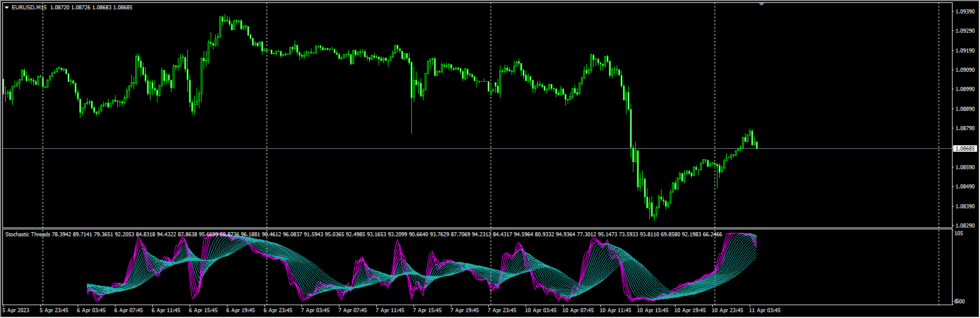The image size is (980, 318).
Task: Click the 7 Apr 23:45 time label
Action: click(502, 310)
